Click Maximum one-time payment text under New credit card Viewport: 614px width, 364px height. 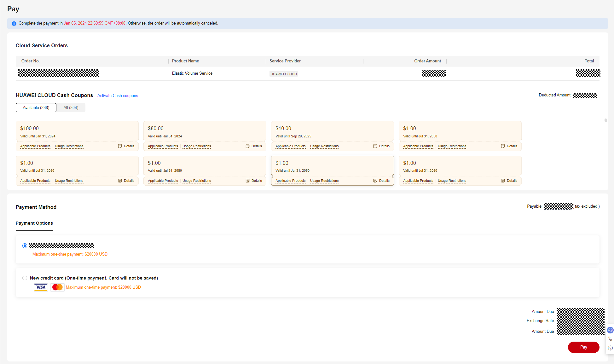tap(103, 287)
